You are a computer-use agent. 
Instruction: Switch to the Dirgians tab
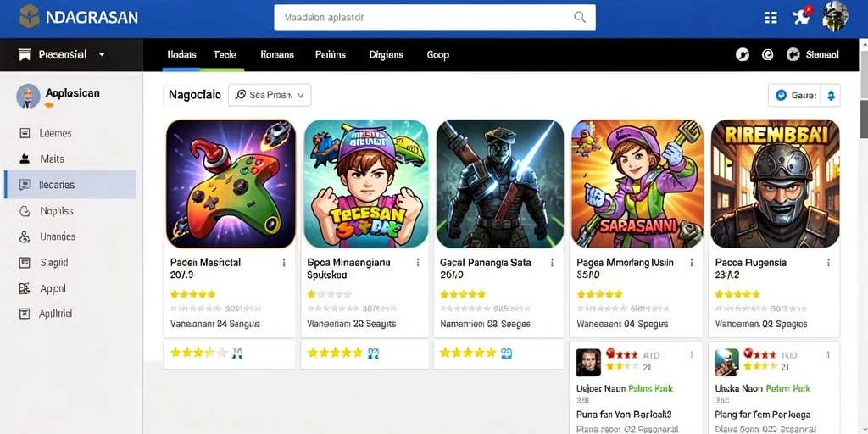tap(387, 55)
